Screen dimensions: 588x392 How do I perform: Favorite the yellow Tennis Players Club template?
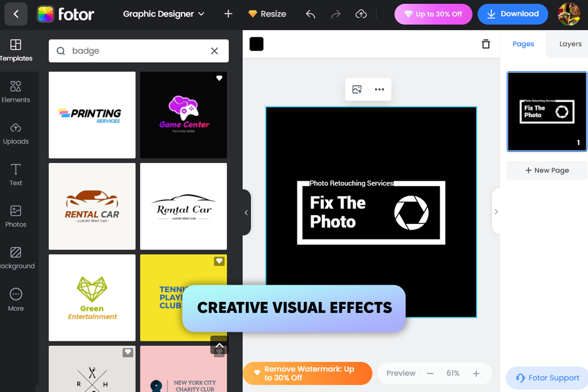pyautogui.click(x=219, y=261)
